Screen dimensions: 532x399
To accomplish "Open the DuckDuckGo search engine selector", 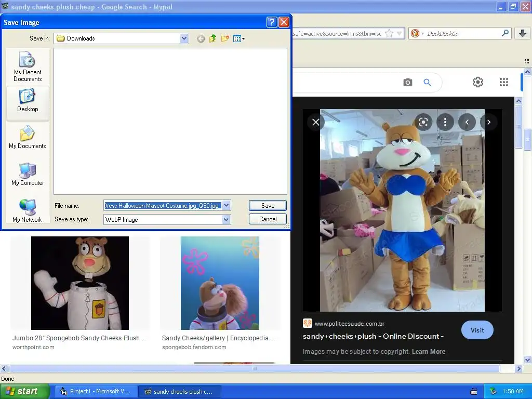I will 417,33.
